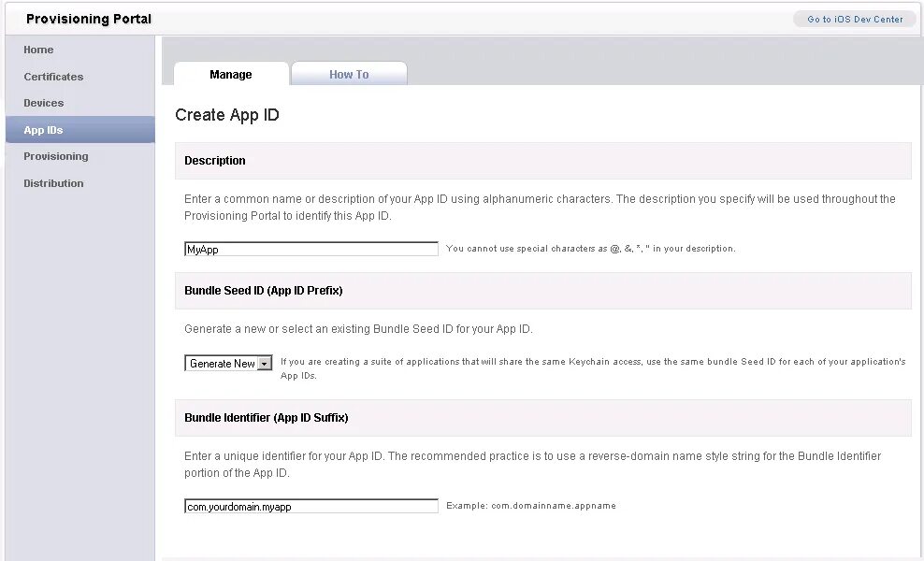
Task: Click the com.domainname.appname example text
Action: coord(531,506)
